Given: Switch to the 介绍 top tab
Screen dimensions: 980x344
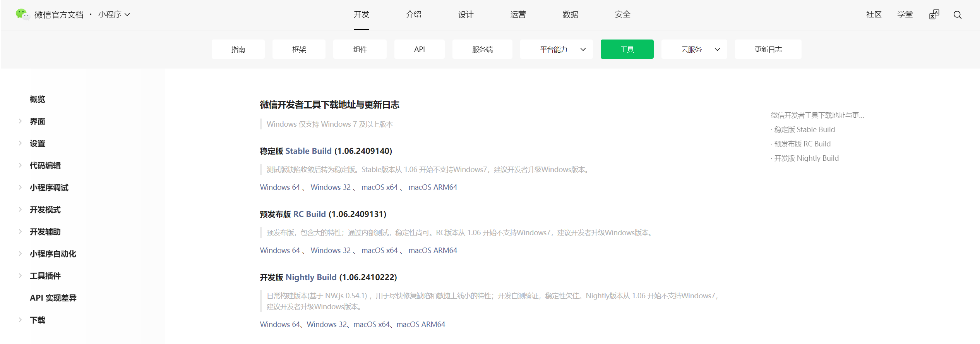Looking at the screenshot, I should (x=414, y=14).
